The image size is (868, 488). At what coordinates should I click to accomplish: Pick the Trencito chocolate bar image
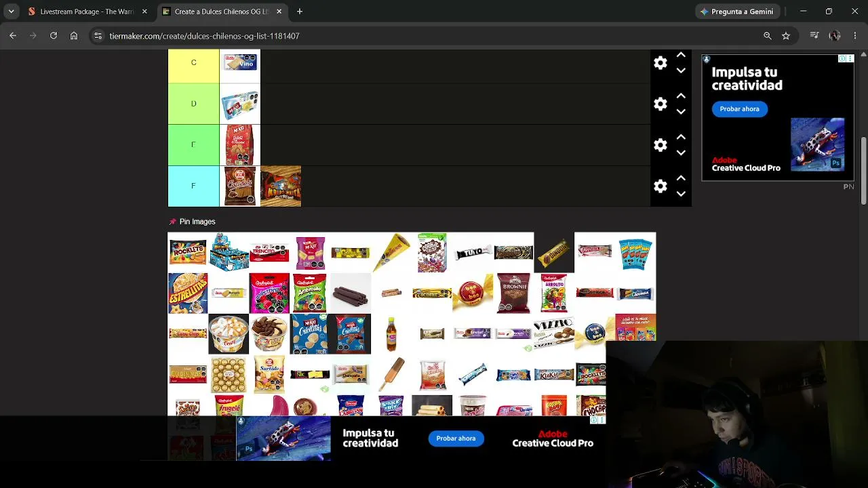pos(269,252)
